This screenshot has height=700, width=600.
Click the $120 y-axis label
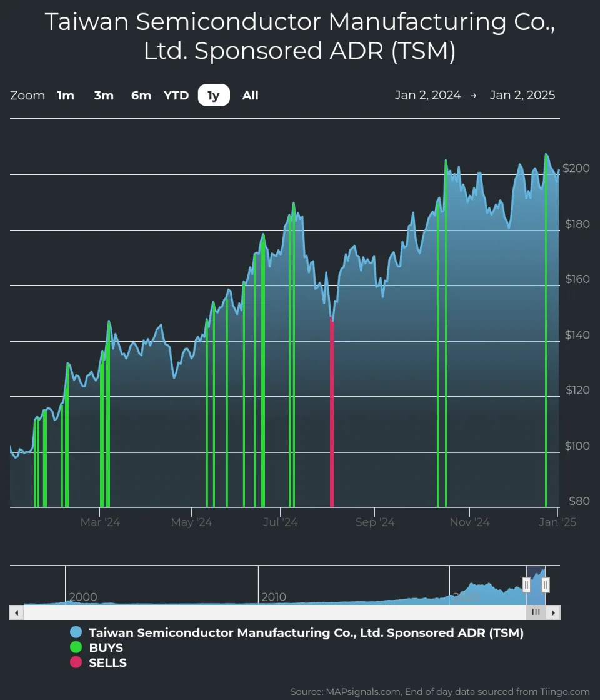point(577,390)
